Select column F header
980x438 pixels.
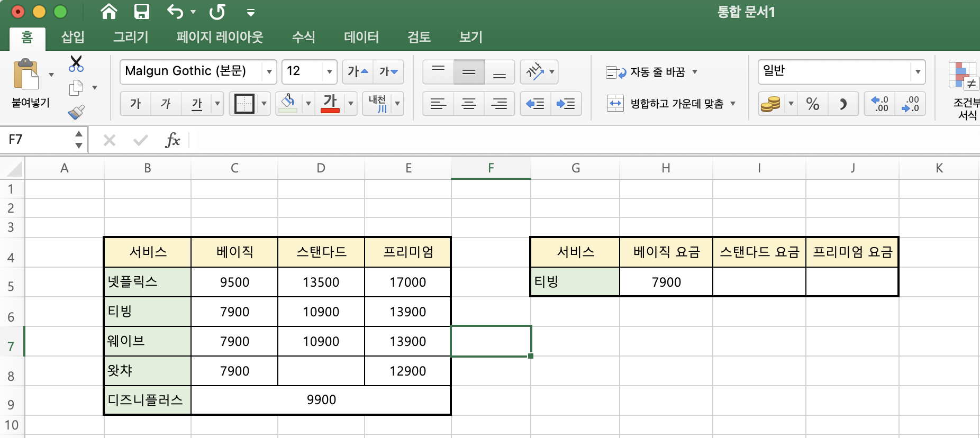pos(491,168)
